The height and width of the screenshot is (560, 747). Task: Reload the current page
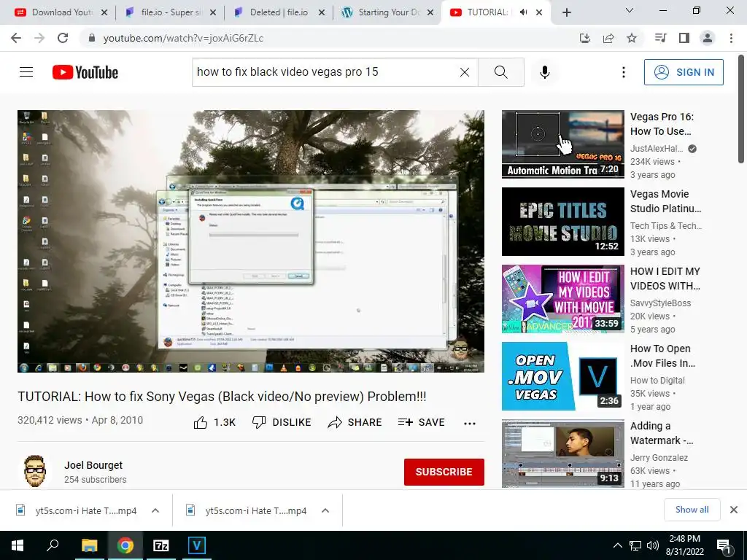coord(63,38)
